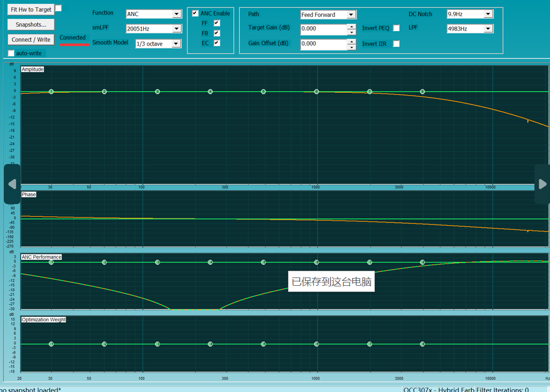Click the Filter Iterations status entry
This screenshot has width=550, height=392.
pos(502,390)
